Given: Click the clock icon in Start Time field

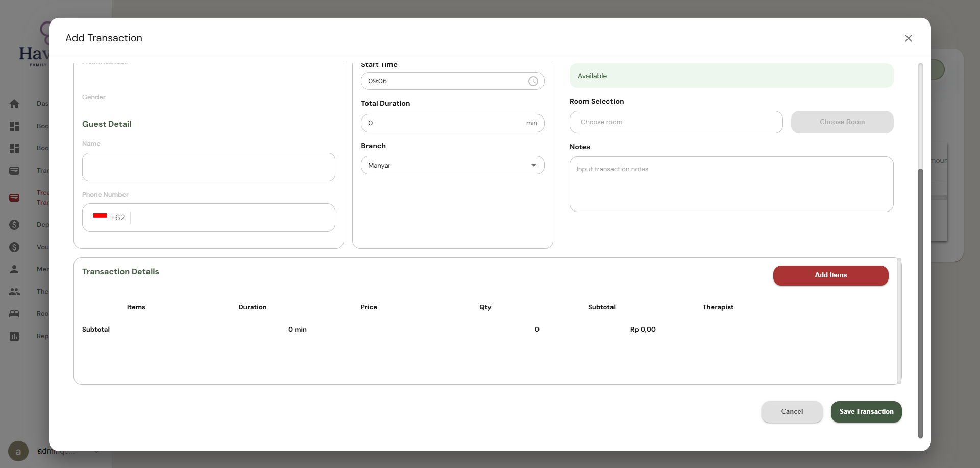Looking at the screenshot, I should click(x=533, y=81).
